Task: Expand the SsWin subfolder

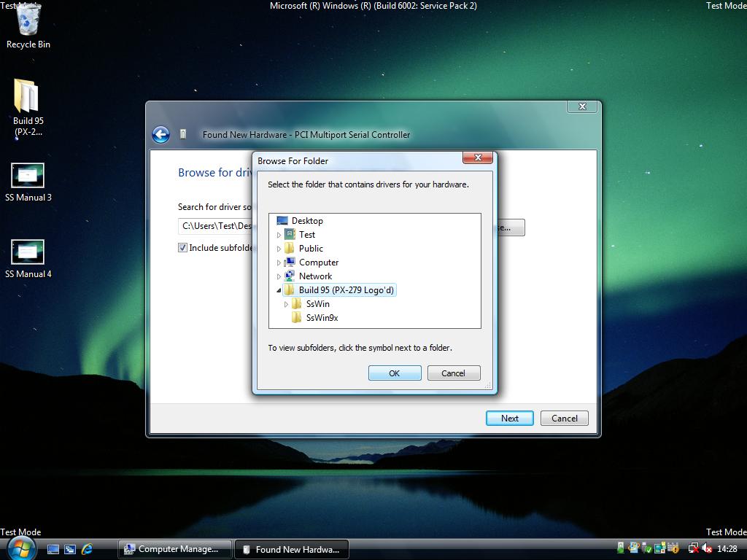Action: (287, 304)
